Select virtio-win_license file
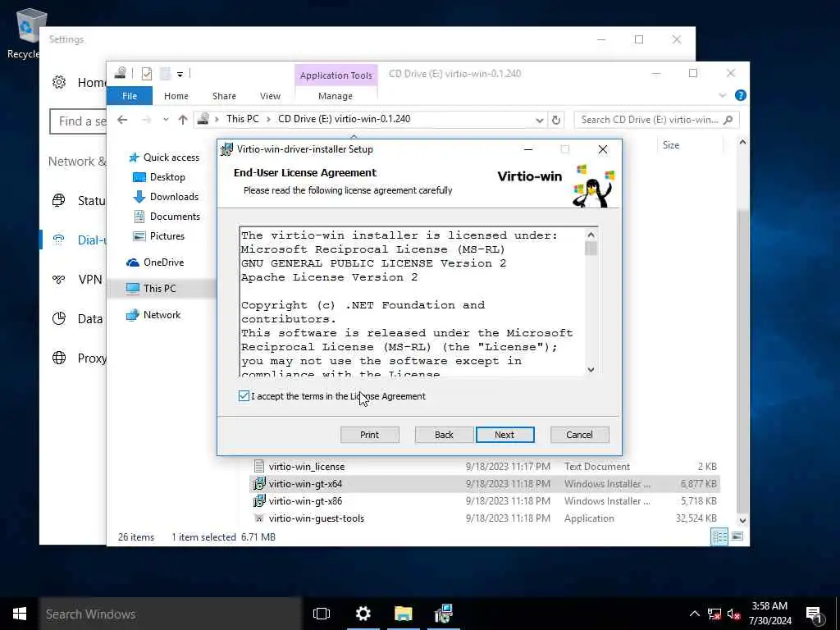 point(307,467)
